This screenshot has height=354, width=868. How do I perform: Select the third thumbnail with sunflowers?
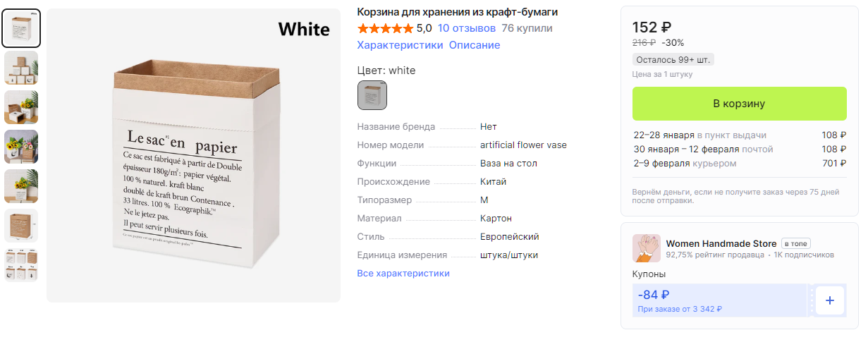coord(21,107)
